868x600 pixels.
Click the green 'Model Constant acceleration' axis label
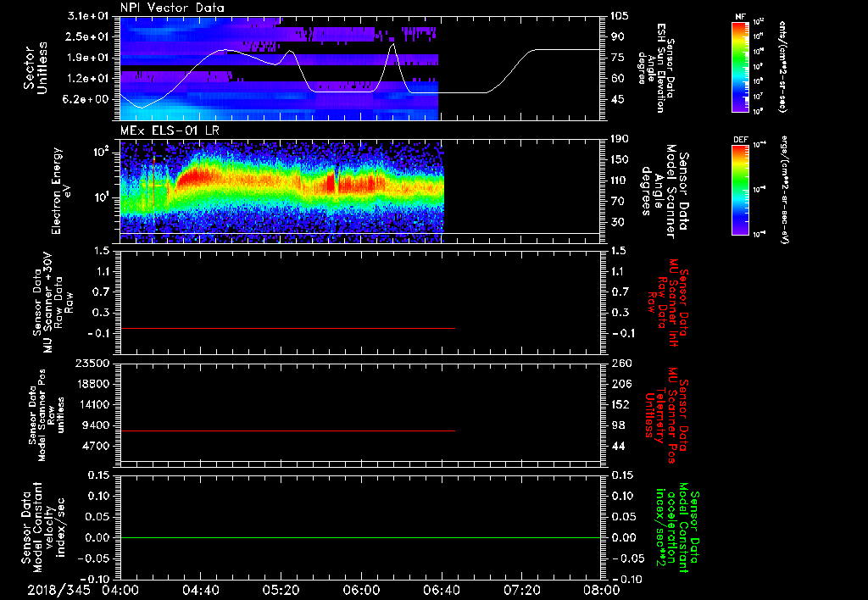coord(677,528)
